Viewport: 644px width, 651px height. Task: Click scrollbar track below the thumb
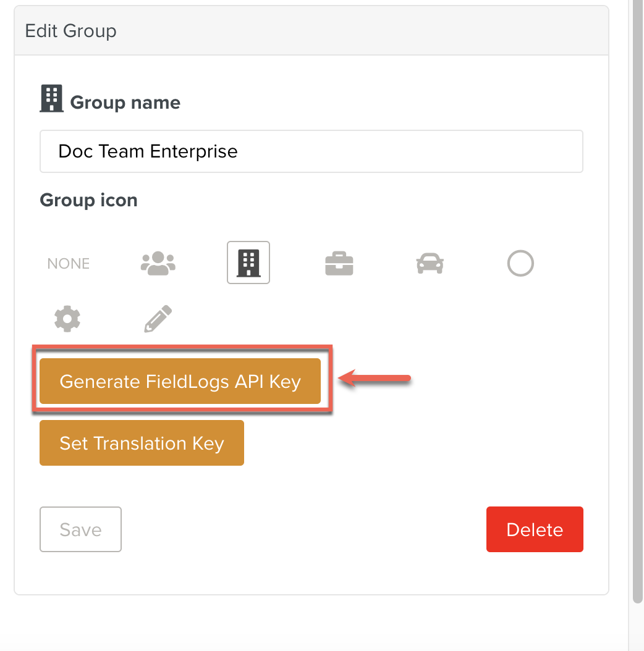[638, 627]
